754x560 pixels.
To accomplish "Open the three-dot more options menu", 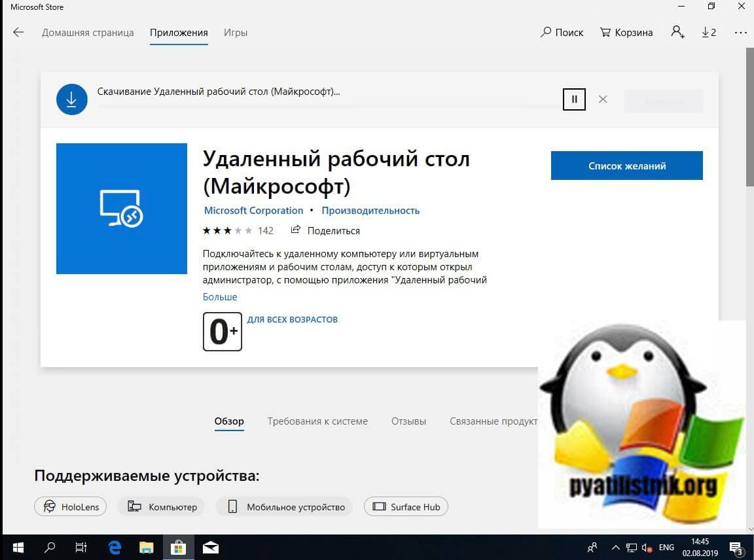I will point(740,32).
